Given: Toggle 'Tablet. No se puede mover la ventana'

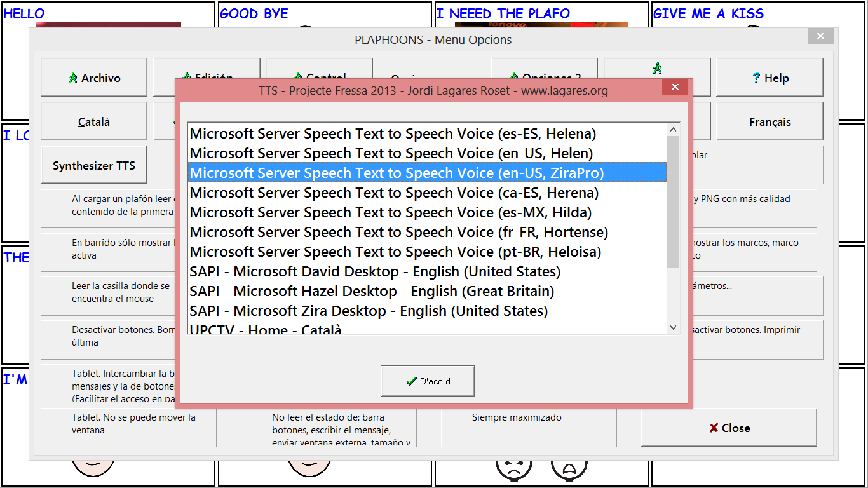Looking at the screenshot, I should click(128, 427).
